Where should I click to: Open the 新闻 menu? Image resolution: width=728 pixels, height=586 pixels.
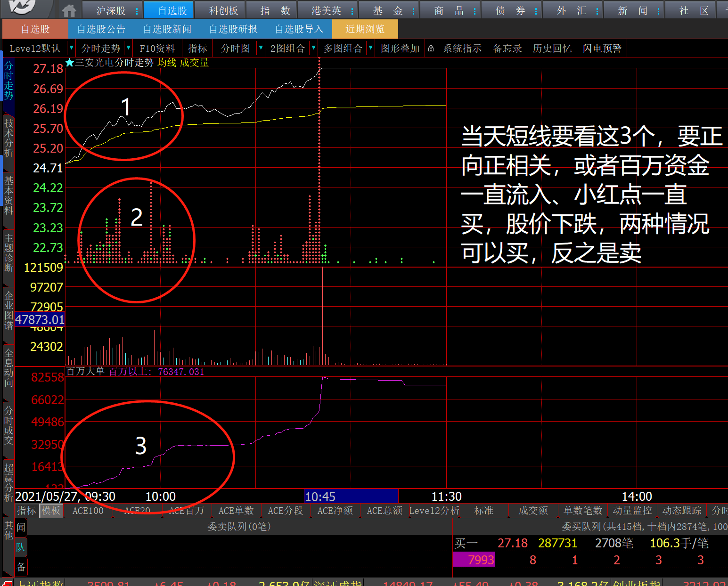tap(633, 11)
